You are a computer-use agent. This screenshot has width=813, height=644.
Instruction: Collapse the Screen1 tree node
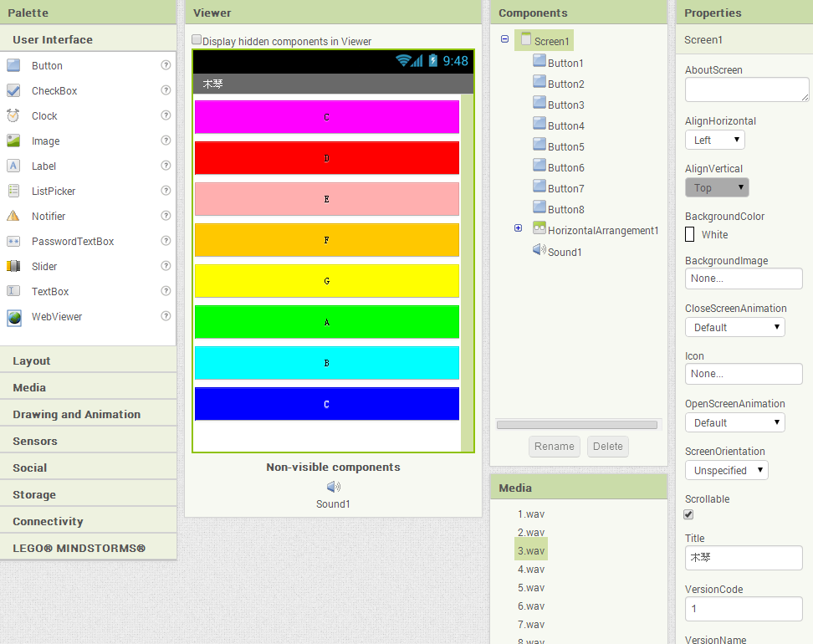504,38
